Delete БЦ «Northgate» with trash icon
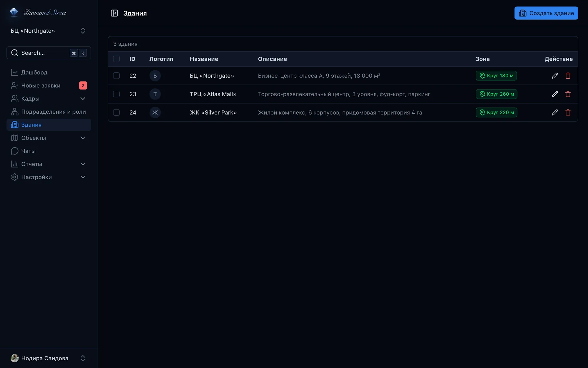This screenshot has width=588, height=368. click(568, 76)
